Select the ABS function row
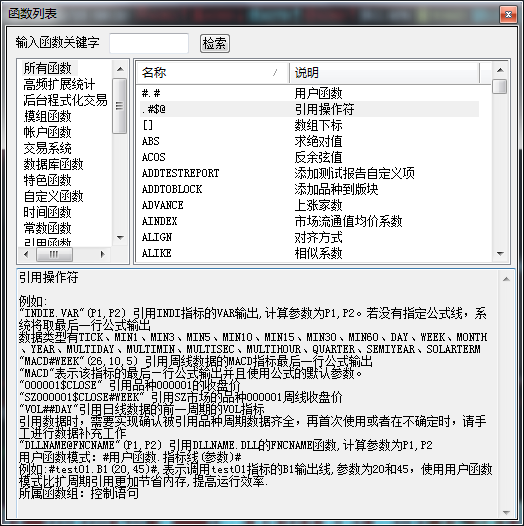 tap(309, 141)
